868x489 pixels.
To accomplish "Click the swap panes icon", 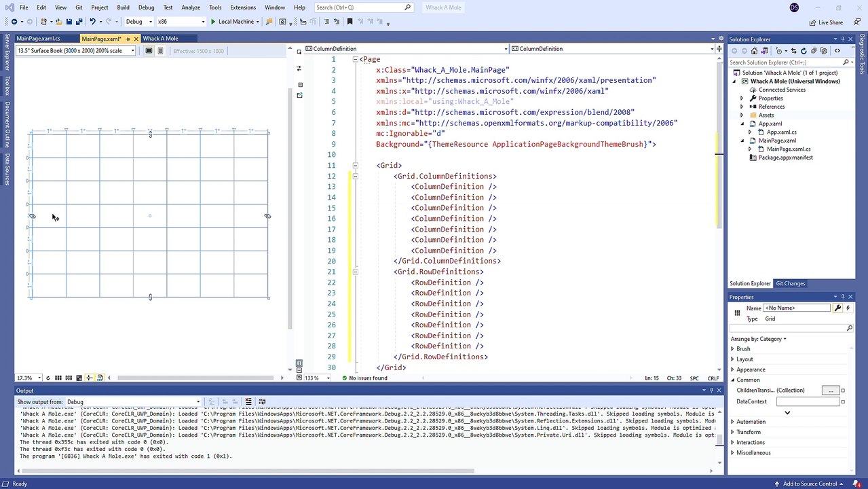I will [x=299, y=68].
